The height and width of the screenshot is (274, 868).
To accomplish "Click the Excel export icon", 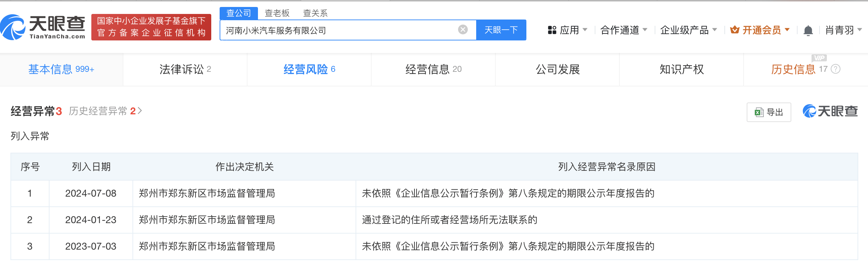I will [759, 112].
